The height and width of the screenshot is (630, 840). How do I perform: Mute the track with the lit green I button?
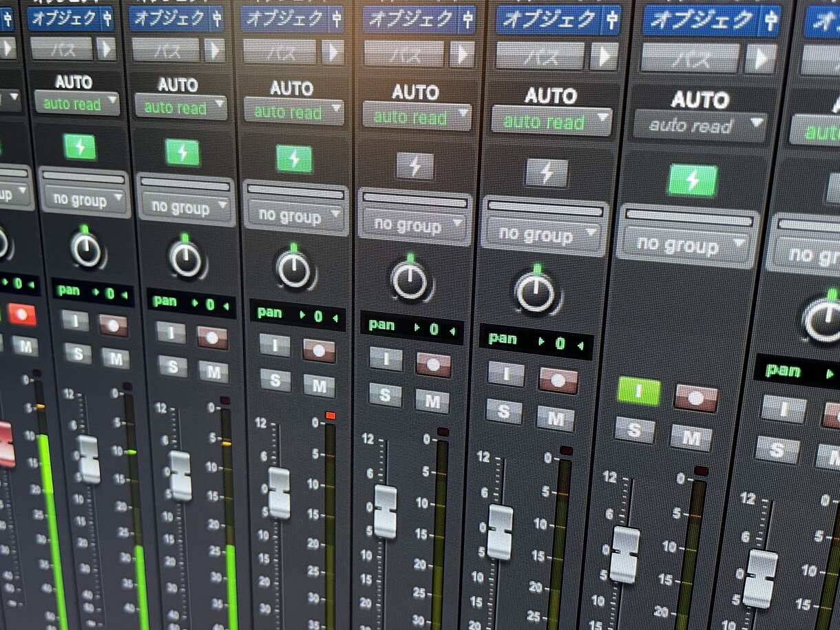tap(691, 437)
